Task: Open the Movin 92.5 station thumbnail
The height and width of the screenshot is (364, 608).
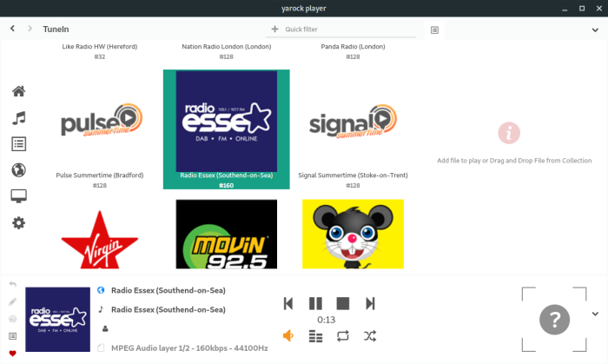Action: coord(227,235)
